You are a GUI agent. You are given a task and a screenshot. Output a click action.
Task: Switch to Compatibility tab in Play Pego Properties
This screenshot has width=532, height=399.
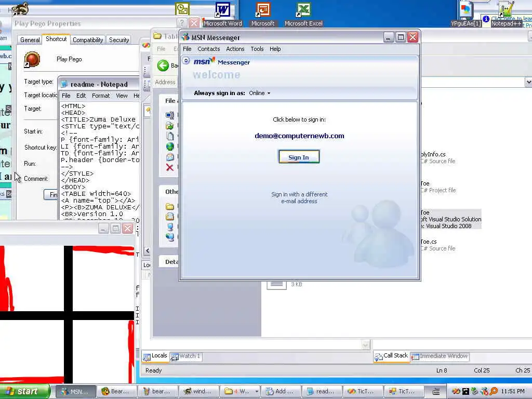(x=87, y=39)
